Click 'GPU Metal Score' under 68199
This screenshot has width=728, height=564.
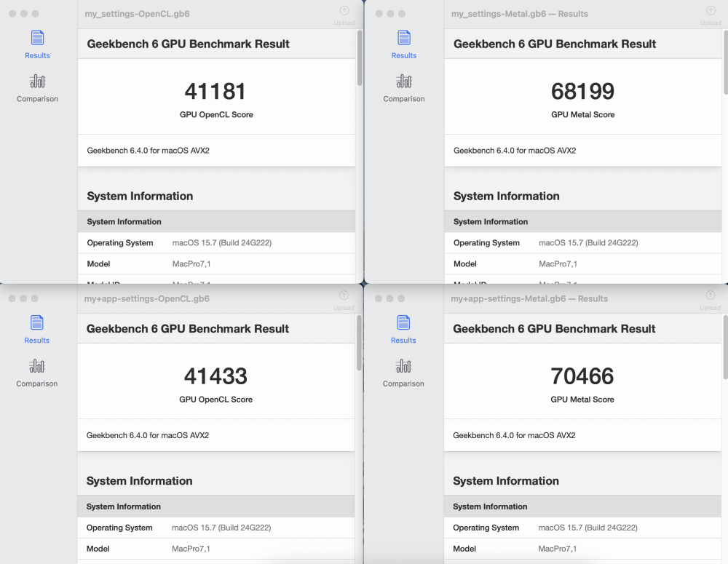(x=582, y=115)
